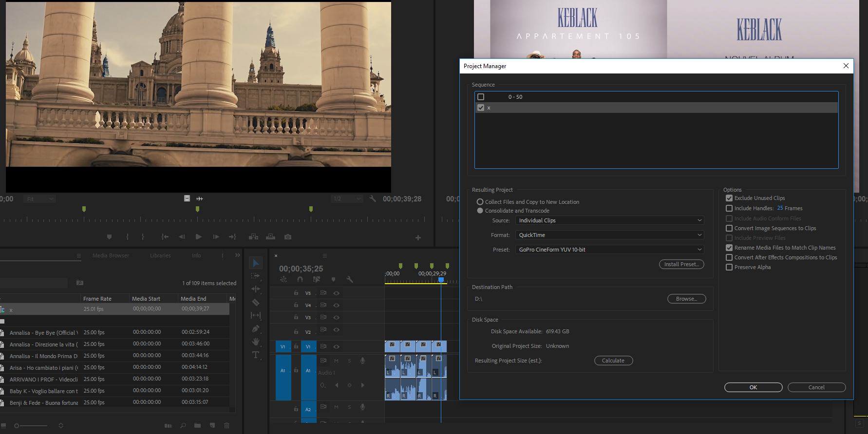Select the Ripple Edit tool
This screenshot has height=434, width=868.
(x=255, y=289)
